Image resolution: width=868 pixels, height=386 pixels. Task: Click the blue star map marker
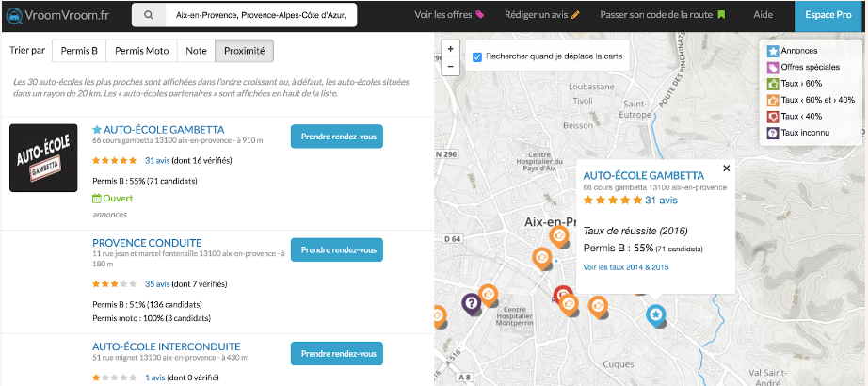[656, 315]
